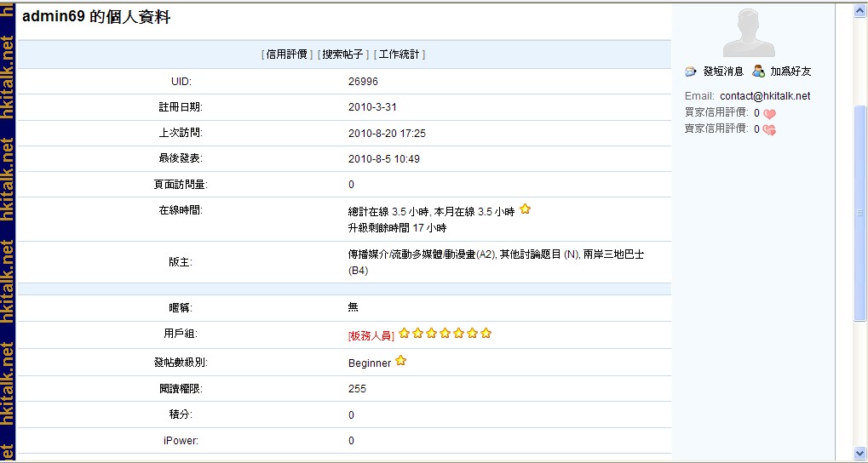Viewport: 868px width, 463px height.
Task: Click the first star in user group row
Action: coord(405,334)
